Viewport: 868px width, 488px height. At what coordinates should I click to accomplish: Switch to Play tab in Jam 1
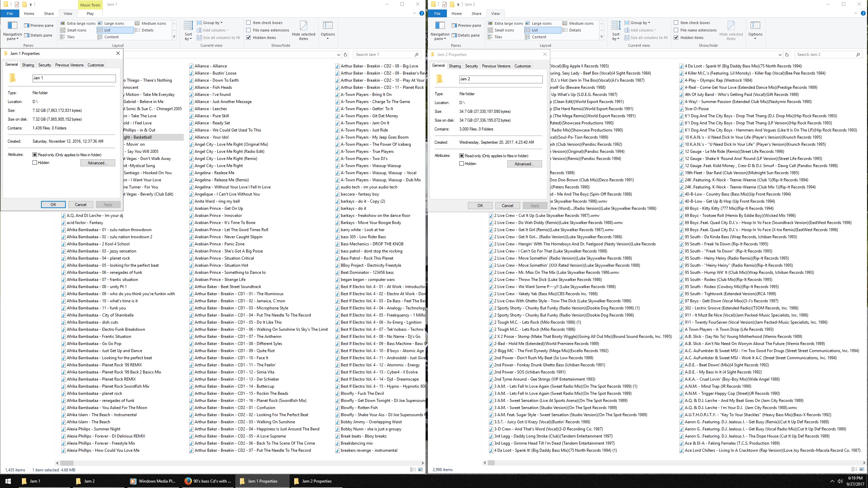click(x=90, y=14)
